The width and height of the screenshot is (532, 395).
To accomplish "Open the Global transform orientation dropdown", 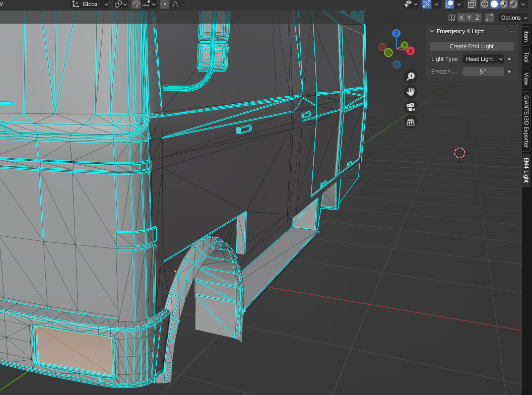I will pyautogui.click(x=90, y=4).
